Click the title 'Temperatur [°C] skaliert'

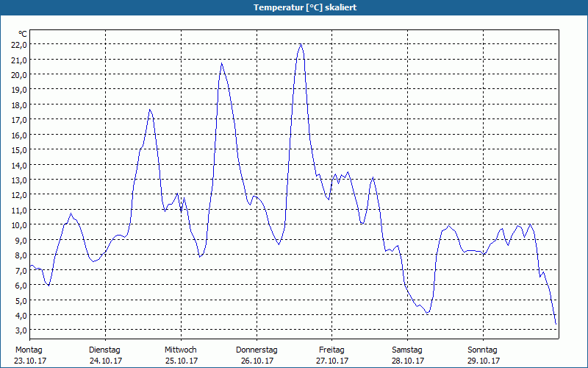(x=305, y=7)
